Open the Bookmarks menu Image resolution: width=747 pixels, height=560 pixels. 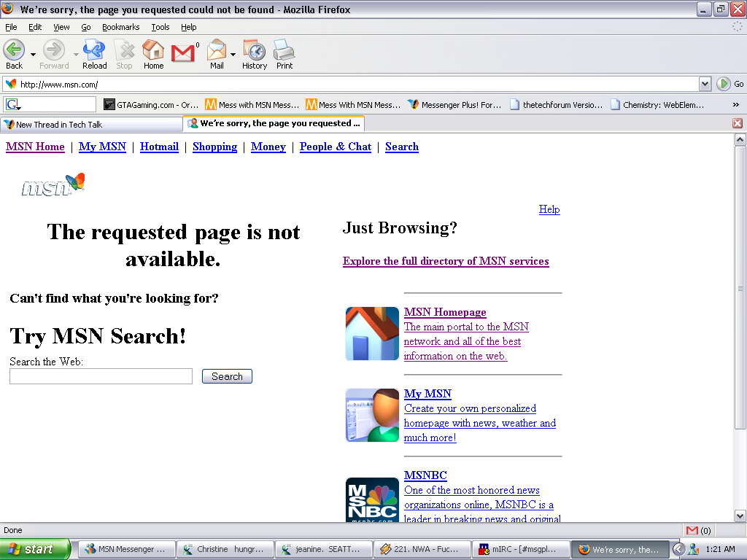(120, 27)
